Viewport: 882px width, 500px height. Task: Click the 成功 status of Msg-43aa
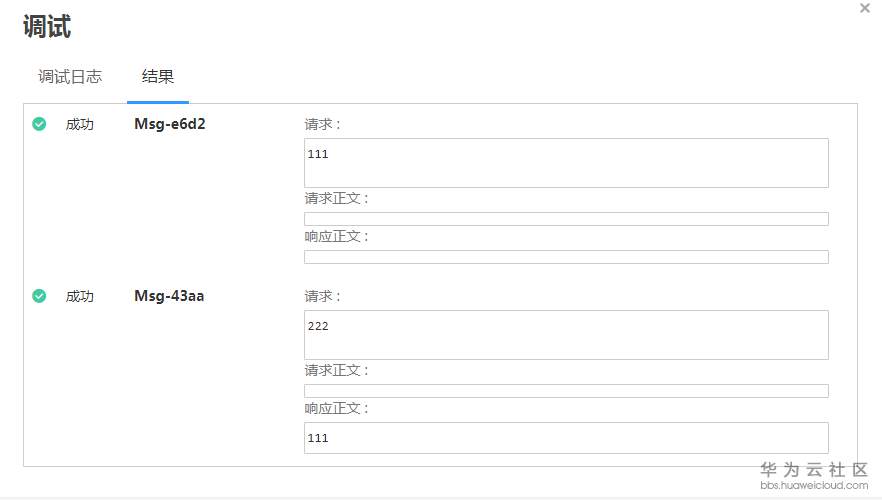80,297
